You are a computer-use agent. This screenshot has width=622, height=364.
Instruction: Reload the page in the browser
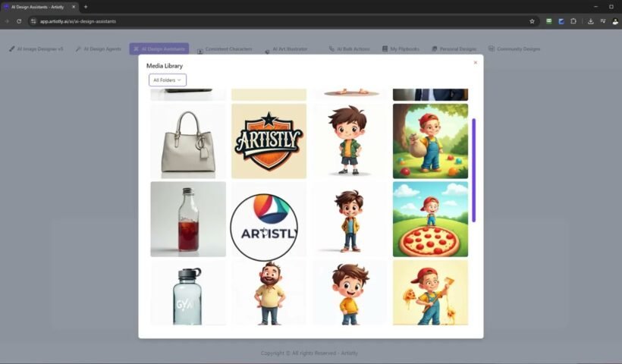pos(19,21)
